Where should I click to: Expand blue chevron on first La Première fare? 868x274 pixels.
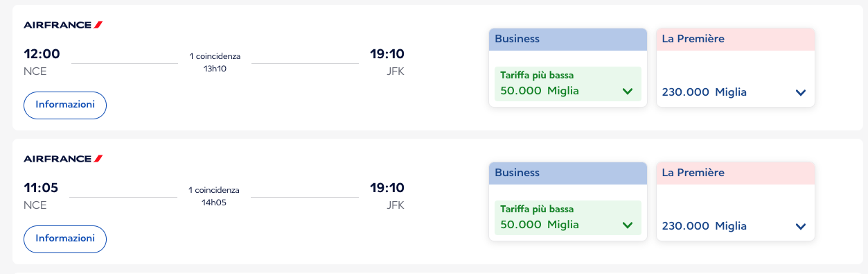pos(801,92)
